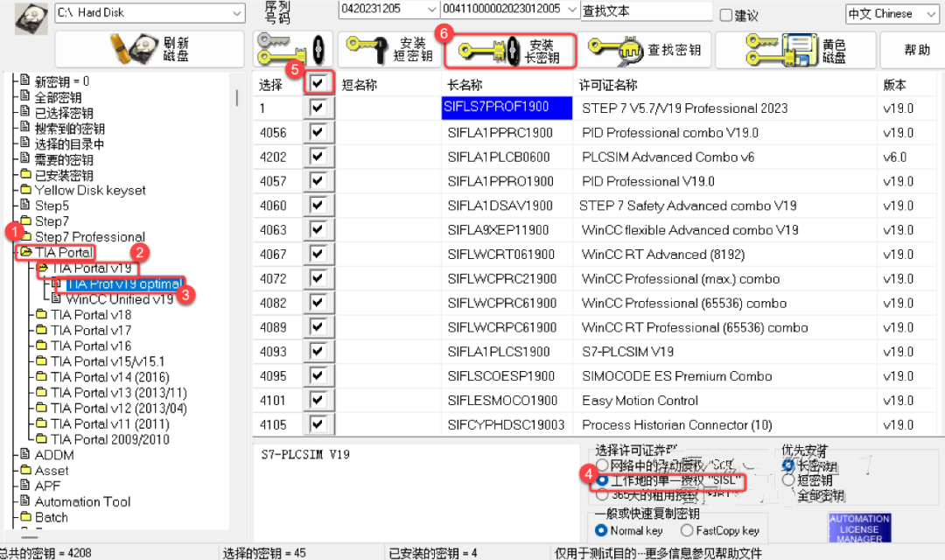The width and height of the screenshot is (945, 560).
Task: Select TIA Prof v19 optimal tree item
Action: coord(124,283)
